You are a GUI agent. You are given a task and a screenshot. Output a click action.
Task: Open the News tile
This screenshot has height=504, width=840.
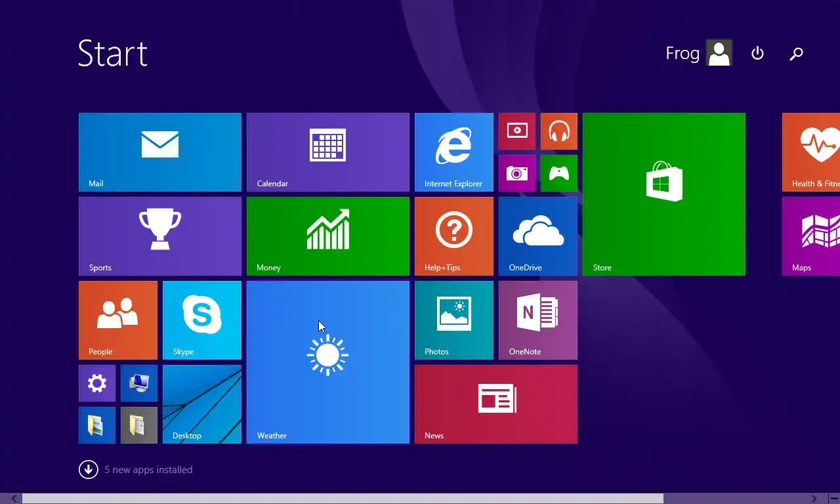[x=496, y=404]
